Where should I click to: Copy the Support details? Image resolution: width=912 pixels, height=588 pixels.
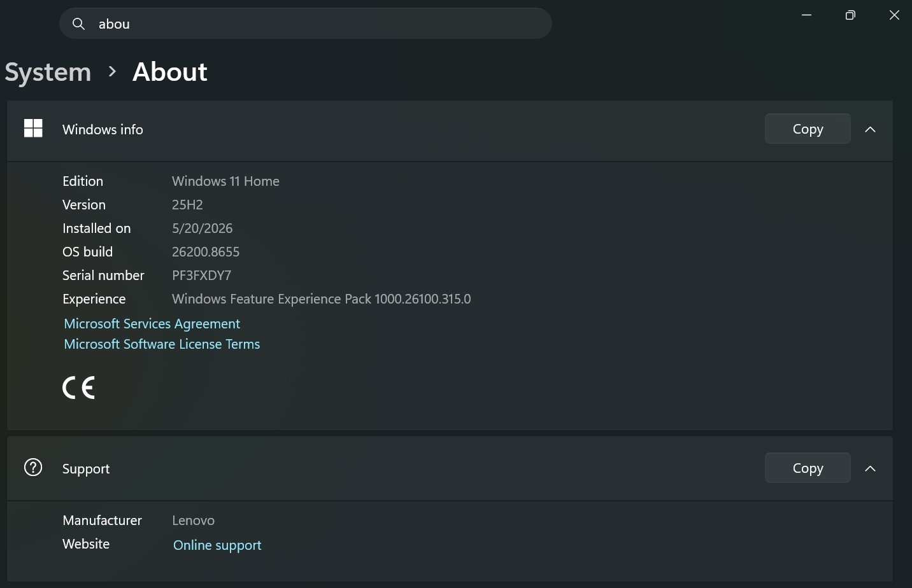click(808, 468)
